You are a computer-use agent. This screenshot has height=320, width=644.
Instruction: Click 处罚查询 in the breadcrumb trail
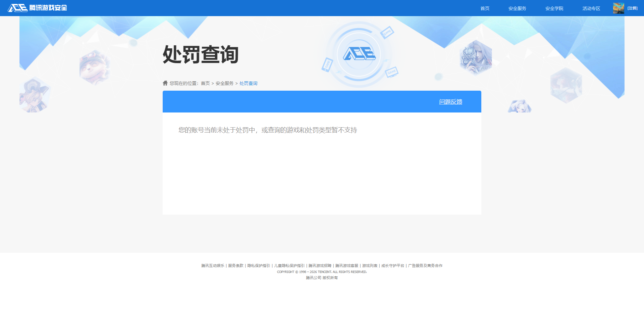pyautogui.click(x=248, y=83)
